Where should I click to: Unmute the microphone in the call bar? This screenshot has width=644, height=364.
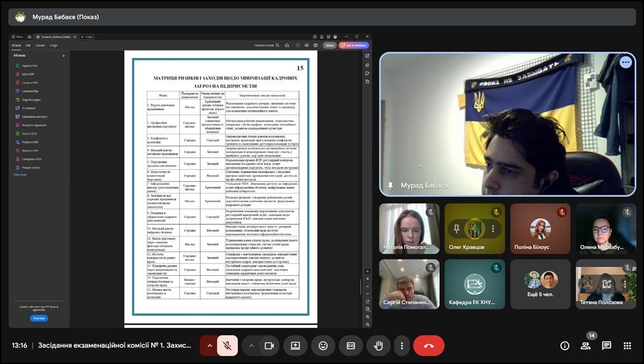(228, 346)
